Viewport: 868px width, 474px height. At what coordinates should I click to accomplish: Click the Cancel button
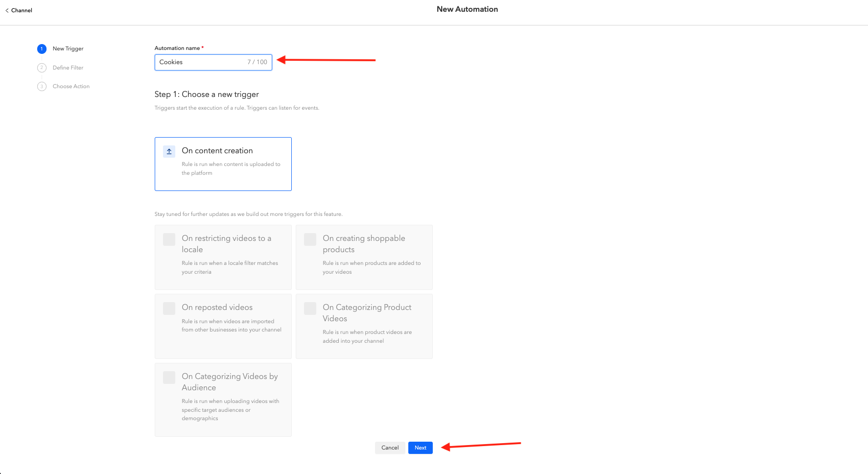(x=390, y=448)
